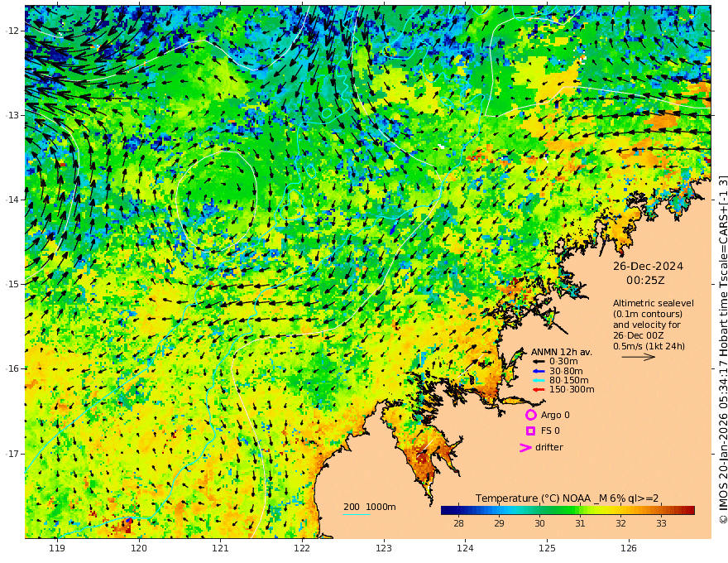Click the 0.5m/s velocity scale arrow
The width and height of the screenshot is (728, 563).
click(639, 357)
